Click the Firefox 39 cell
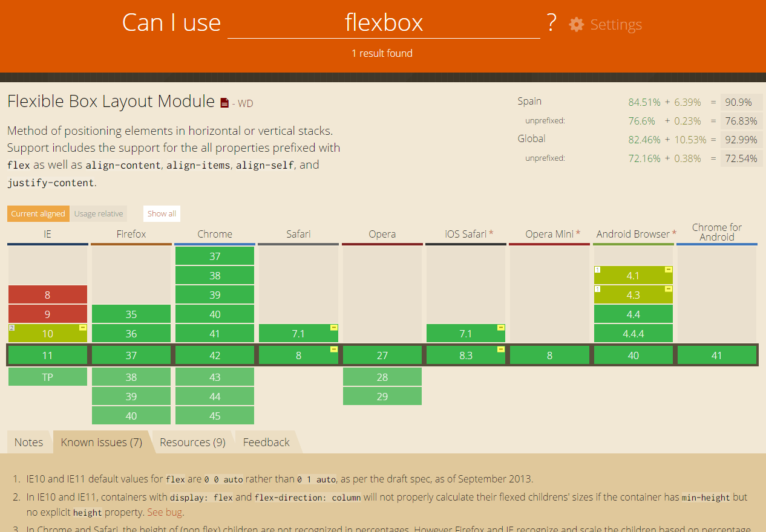The height and width of the screenshot is (532, 766). 131,396
